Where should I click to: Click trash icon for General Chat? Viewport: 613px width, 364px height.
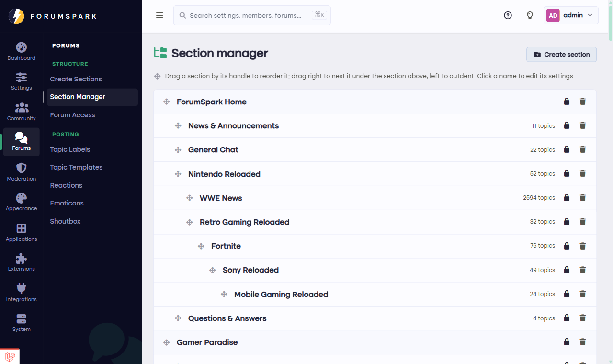[583, 149]
